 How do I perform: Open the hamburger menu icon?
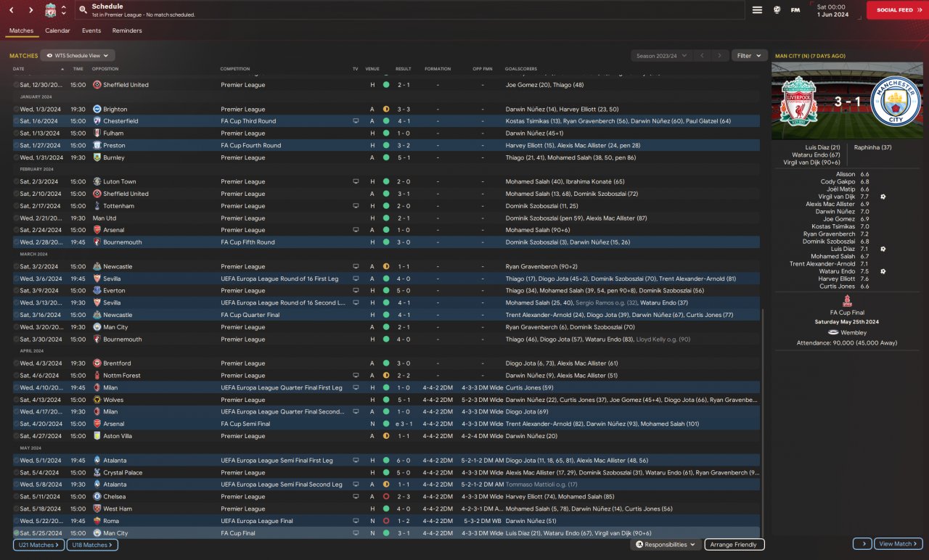click(757, 10)
